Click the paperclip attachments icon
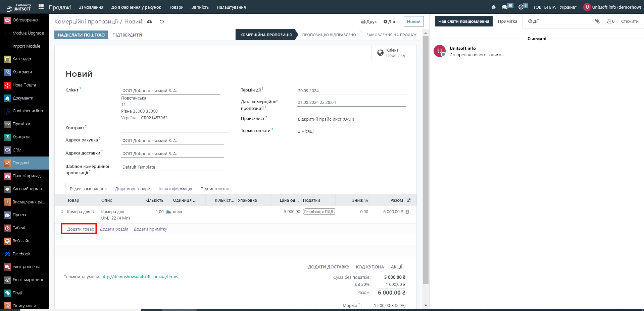The height and width of the screenshot is (311, 644). [x=597, y=21]
